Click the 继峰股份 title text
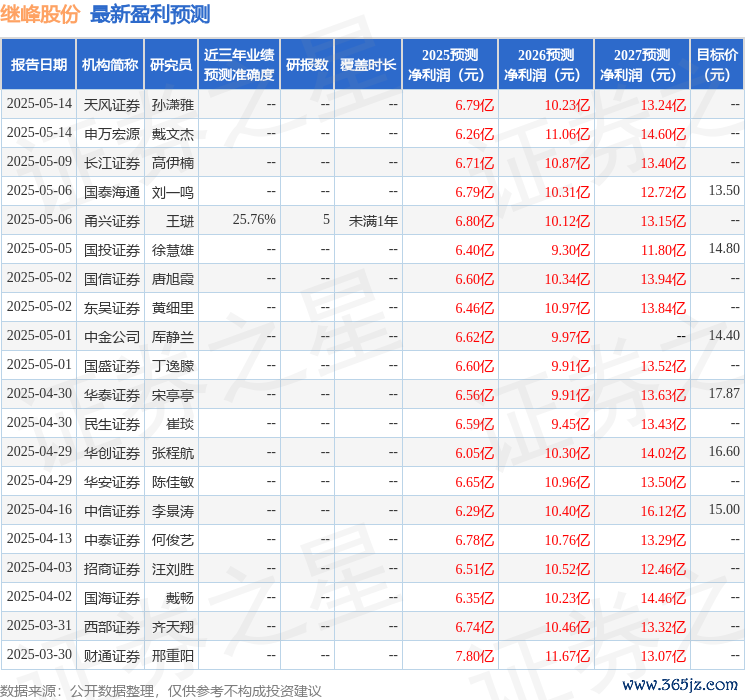 coord(40,15)
